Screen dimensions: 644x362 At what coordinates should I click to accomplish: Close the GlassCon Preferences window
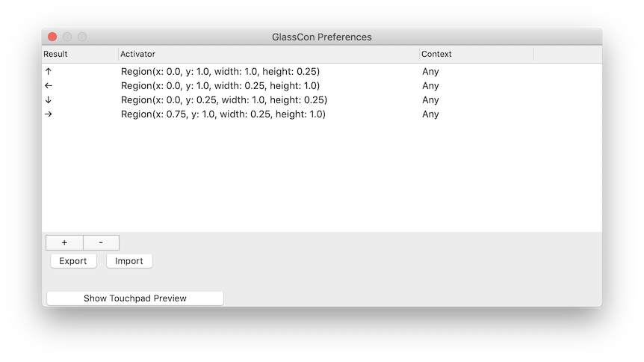[x=52, y=37]
